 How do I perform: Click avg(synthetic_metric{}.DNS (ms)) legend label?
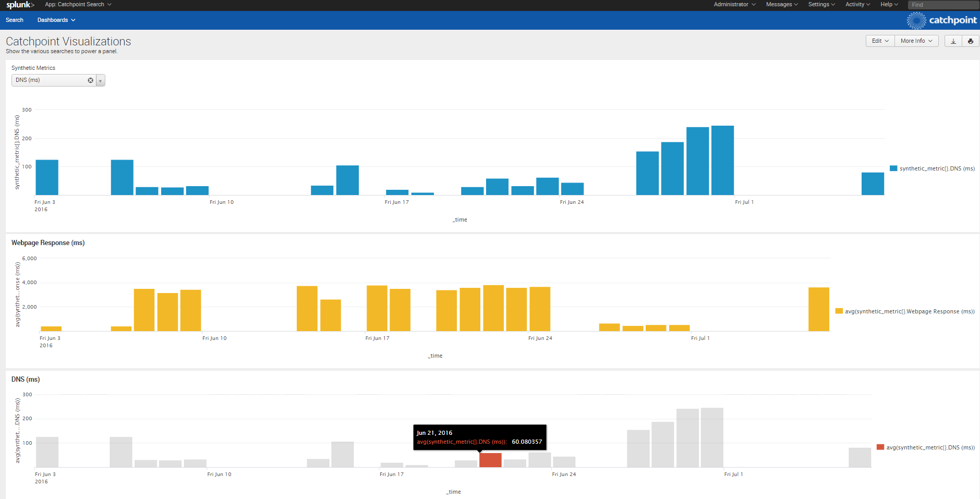click(930, 447)
